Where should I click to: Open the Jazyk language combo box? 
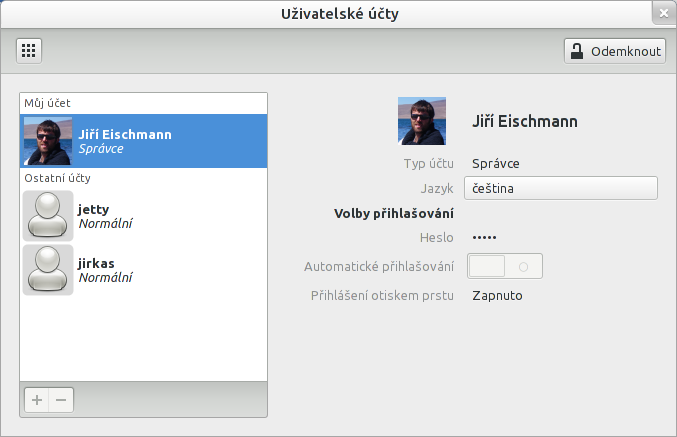pos(560,188)
